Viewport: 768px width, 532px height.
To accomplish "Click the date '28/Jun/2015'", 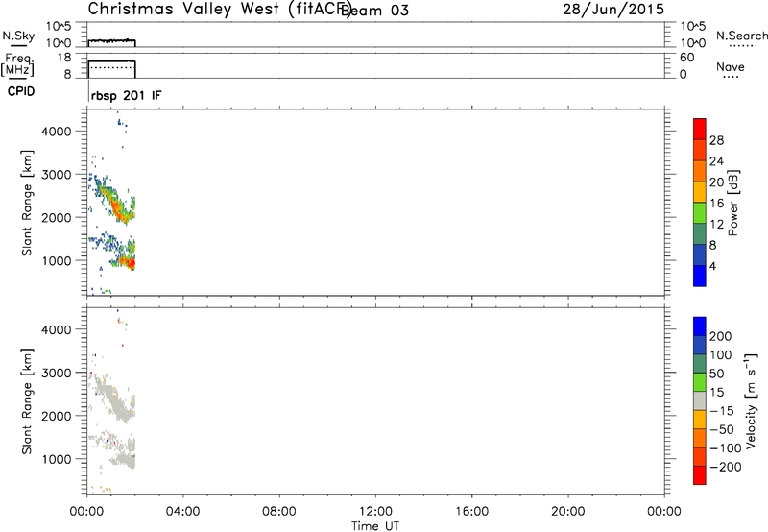I will pos(613,10).
